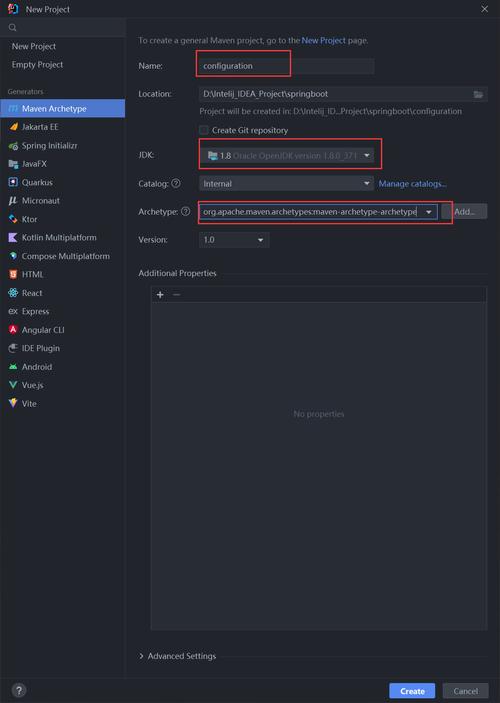Select Empty Project in the sidebar
This screenshot has height=703, width=500.
[x=37, y=65]
